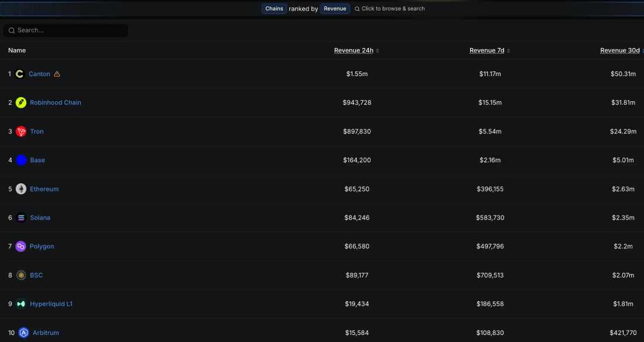Click Robinhood Chain's 30d value $31.81m
Image resolution: width=644 pixels, height=342 pixels.
(623, 102)
